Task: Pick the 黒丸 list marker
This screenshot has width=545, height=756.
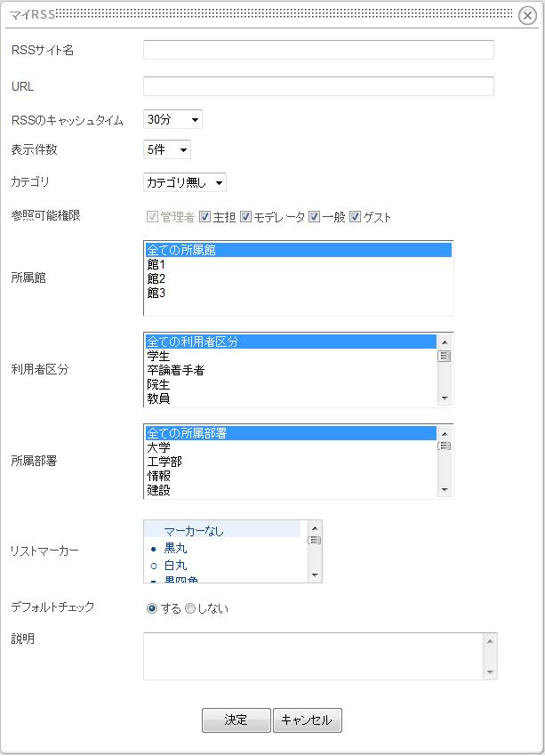Action: click(222, 548)
